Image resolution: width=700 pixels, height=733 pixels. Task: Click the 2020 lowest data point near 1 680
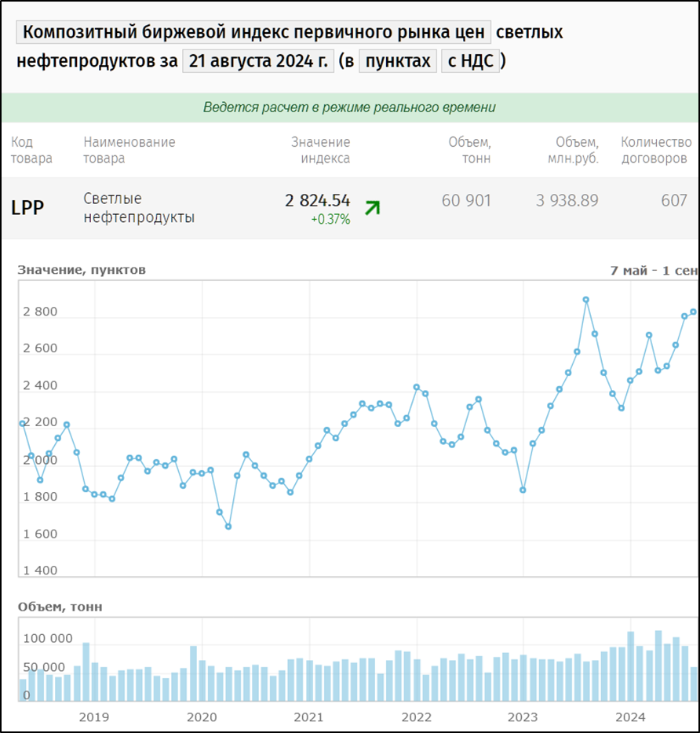(x=228, y=527)
